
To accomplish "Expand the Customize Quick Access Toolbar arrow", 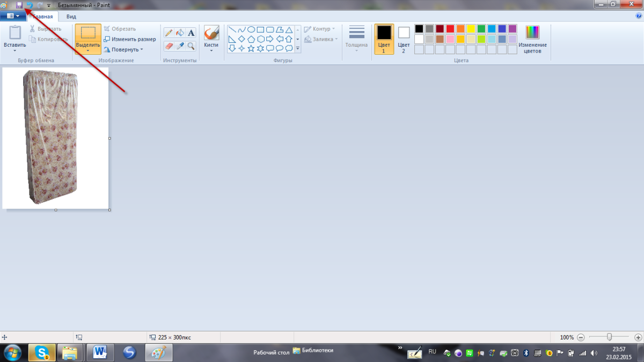I will 49,5.
